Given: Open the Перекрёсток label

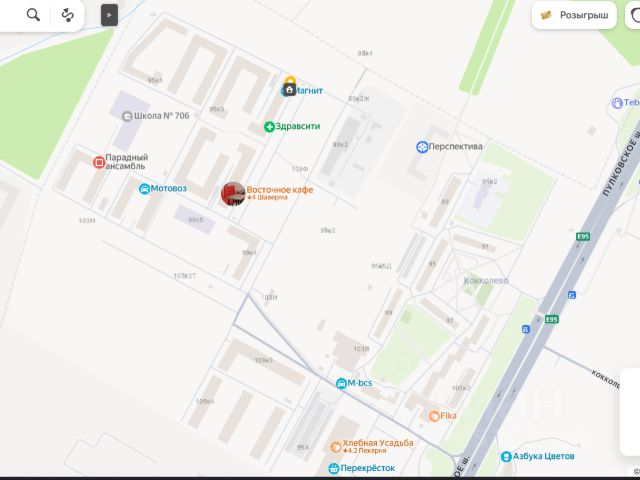Looking at the screenshot, I should pyautogui.click(x=368, y=468).
